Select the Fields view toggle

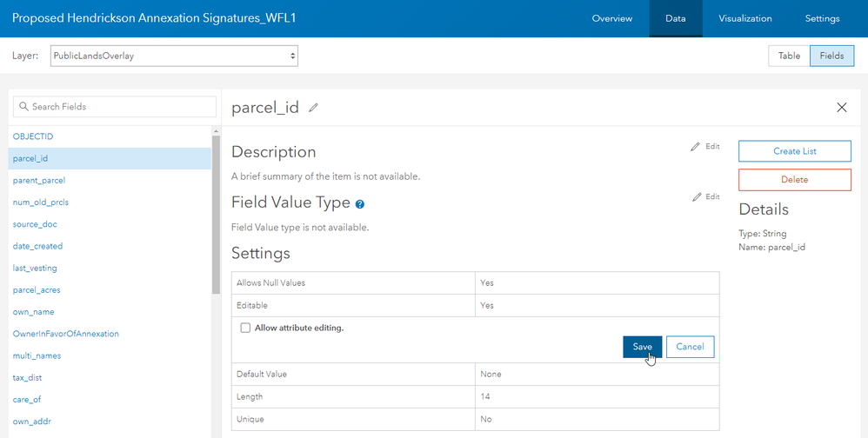pyautogui.click(x=831, y=56)
